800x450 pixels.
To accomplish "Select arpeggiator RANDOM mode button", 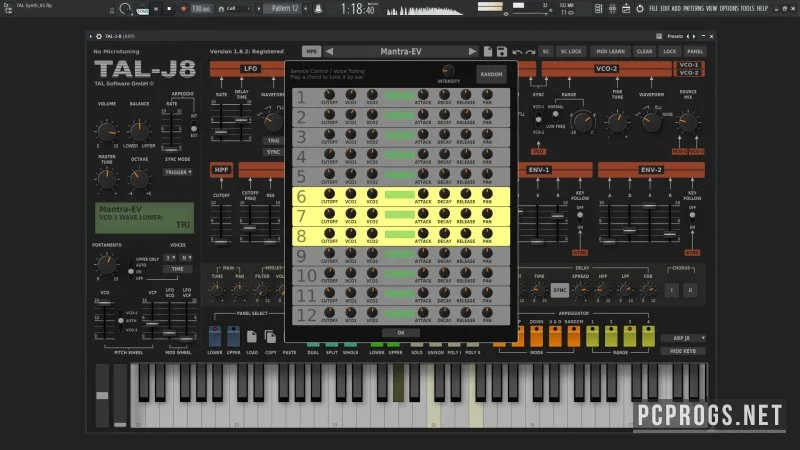I will tap(573, 336).
